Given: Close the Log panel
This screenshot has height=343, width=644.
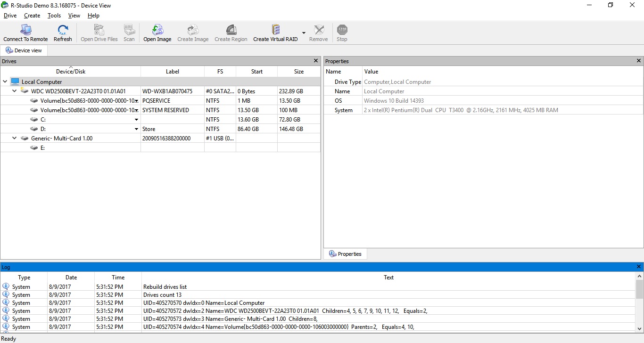Looking at the screenshot, I should (639, 267).
